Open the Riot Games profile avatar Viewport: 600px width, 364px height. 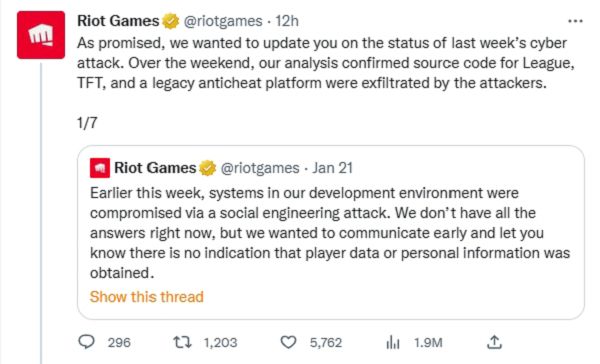[41, 35]
